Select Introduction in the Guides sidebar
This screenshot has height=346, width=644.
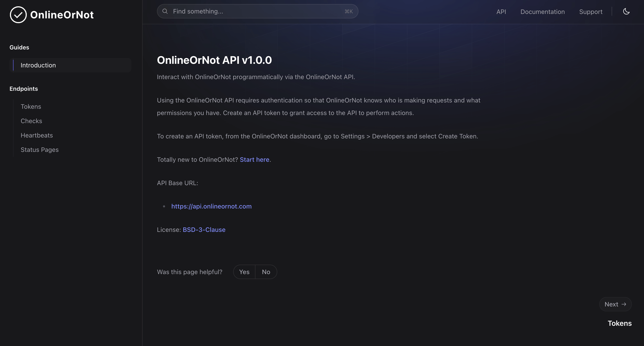pos(38,65)
